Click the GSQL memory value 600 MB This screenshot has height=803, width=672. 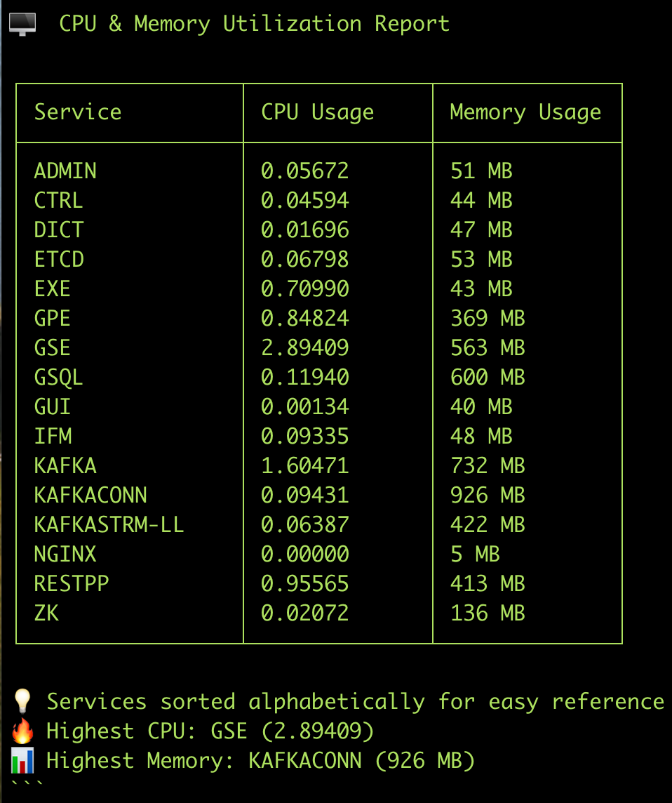pyautogui.click(x=488, y=377)
